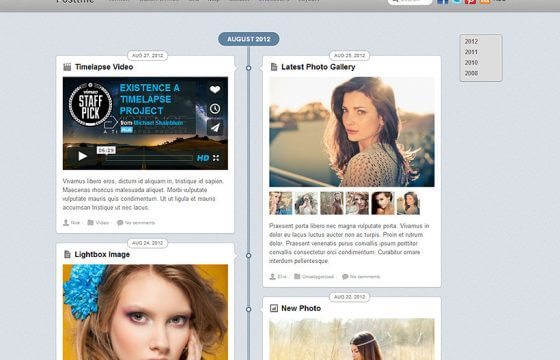
Task: Open the Video category link
Action: (x=102, y=222)
